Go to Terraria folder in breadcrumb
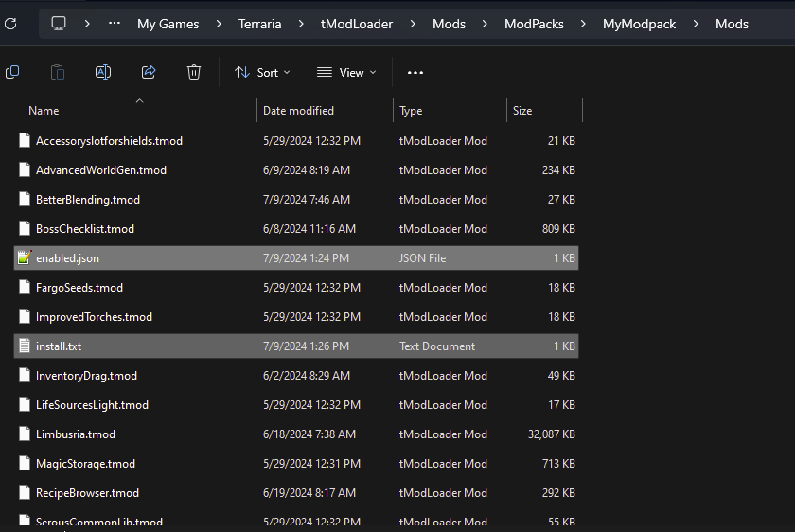 [259, 24]
